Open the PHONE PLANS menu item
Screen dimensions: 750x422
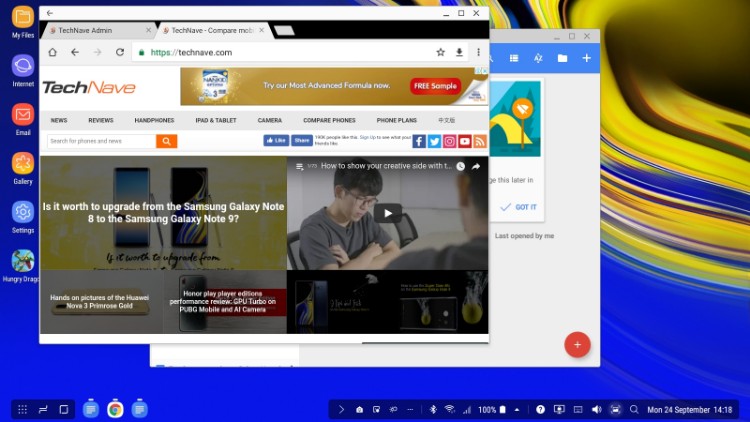click(397, 121)
